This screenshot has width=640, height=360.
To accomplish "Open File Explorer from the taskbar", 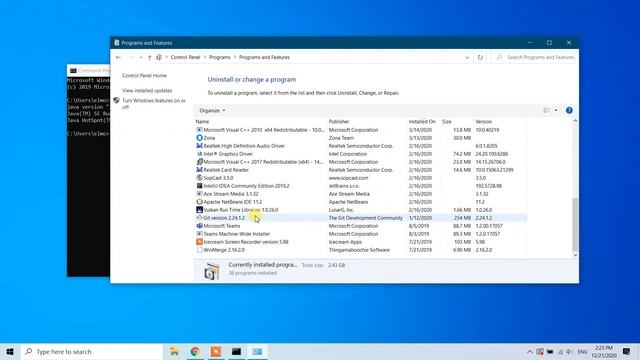I will point(174,351).
